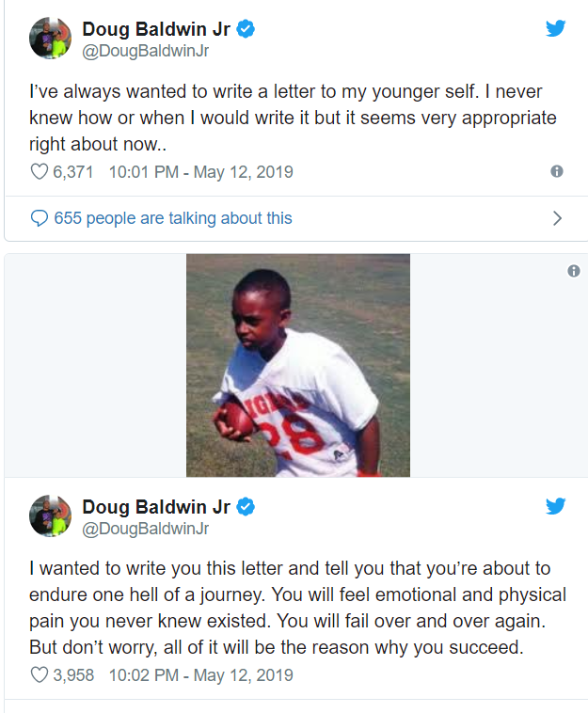588x713 pixels.
Task: Click the @DougBaldwinJr handle in second tweet
Action: tap(145, 529)
